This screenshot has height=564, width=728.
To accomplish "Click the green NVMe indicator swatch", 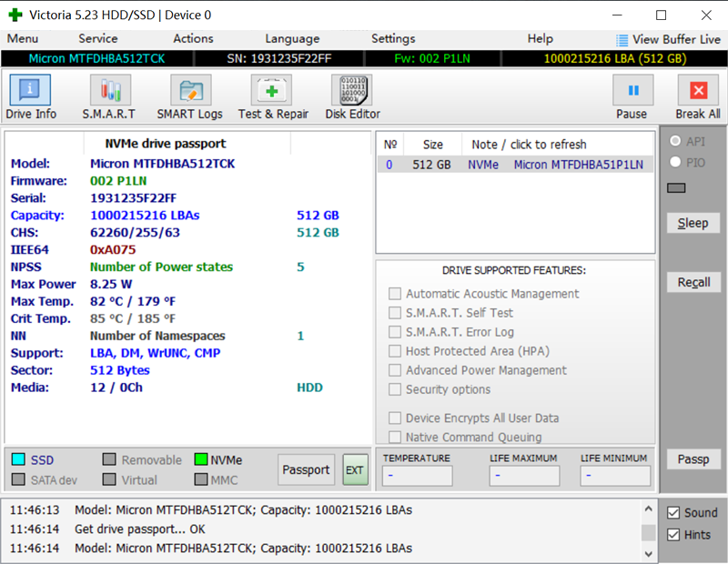I will (x=201, y=459).
